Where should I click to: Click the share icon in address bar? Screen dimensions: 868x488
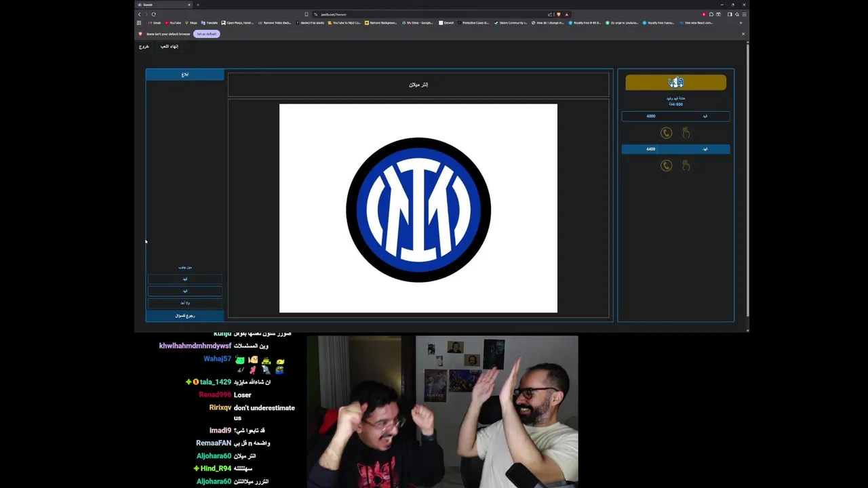pyautogui.click(x=550, y=14)
